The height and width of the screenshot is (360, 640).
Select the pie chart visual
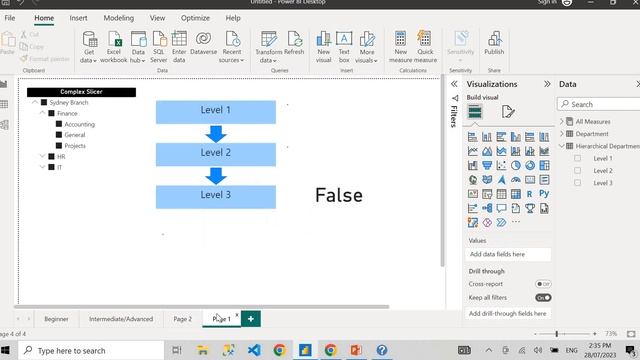point(516,165)
